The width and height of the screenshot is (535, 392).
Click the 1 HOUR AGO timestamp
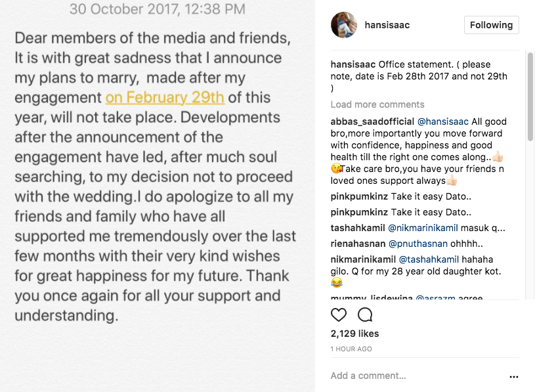(x=351, y=349)
